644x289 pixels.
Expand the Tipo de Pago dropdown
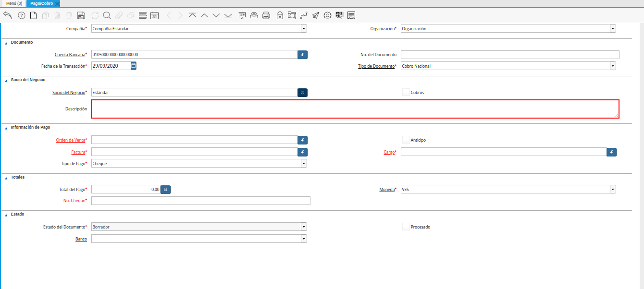pyautogui.click(x=304, y=163)
